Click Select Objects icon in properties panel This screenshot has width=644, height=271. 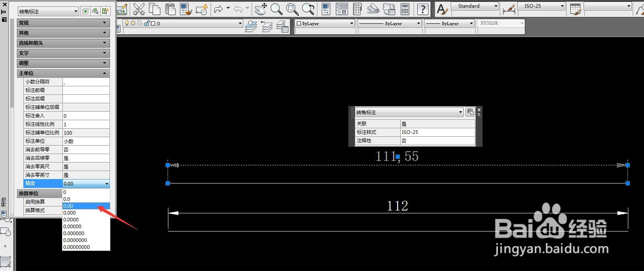(95, 11)
